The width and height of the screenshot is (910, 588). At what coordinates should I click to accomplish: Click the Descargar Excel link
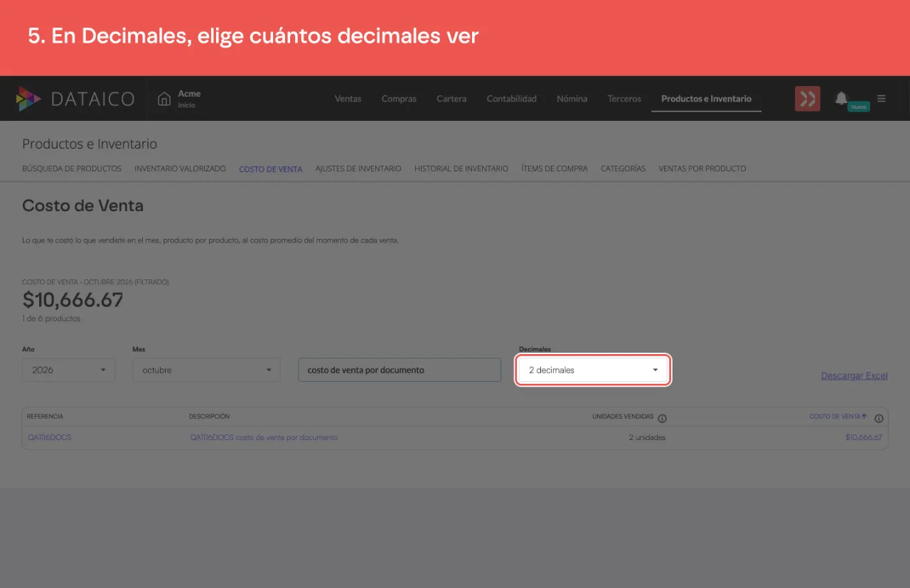[x=855, y=375]
